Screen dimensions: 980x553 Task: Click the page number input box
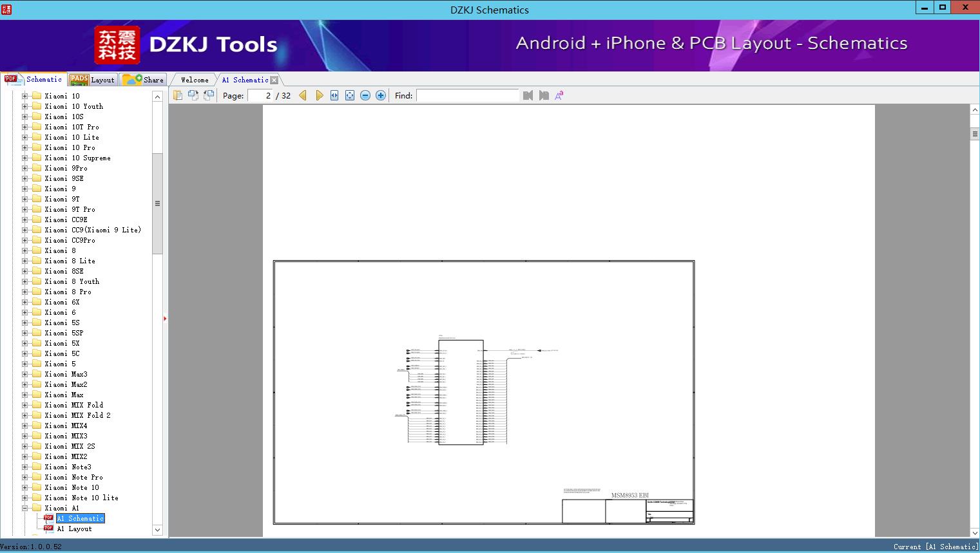click(260, 95)
